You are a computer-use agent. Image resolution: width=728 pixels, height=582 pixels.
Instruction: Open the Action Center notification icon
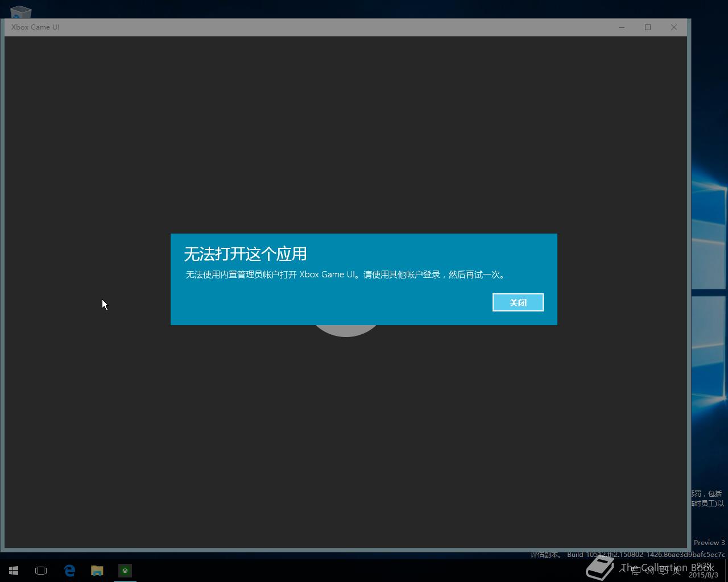(663, 570)
